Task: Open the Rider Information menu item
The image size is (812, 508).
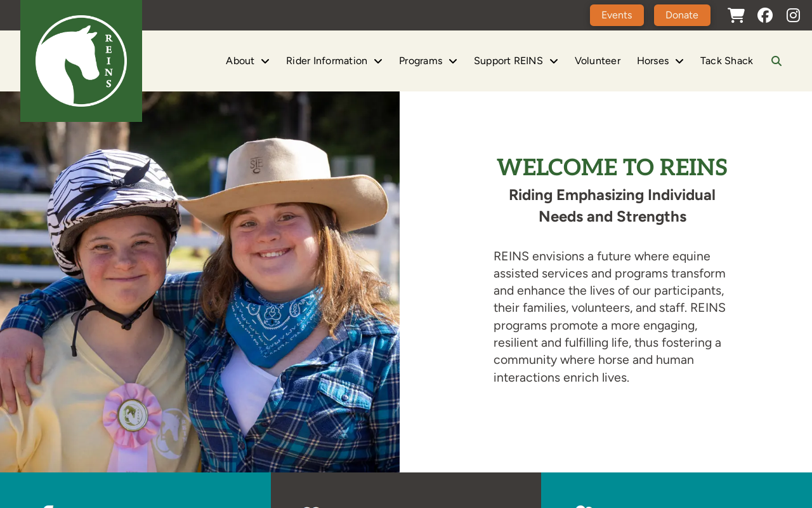Action: [327, 61]
